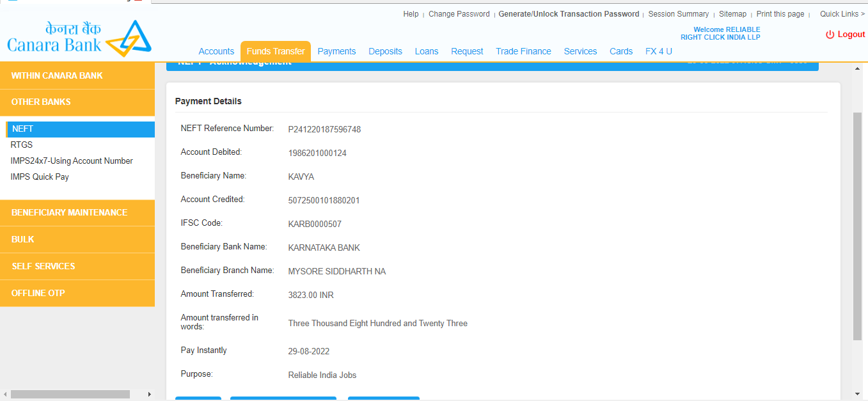
Task: Click NEFT reference number P241220187596748
Action: (x=324, y=130)
